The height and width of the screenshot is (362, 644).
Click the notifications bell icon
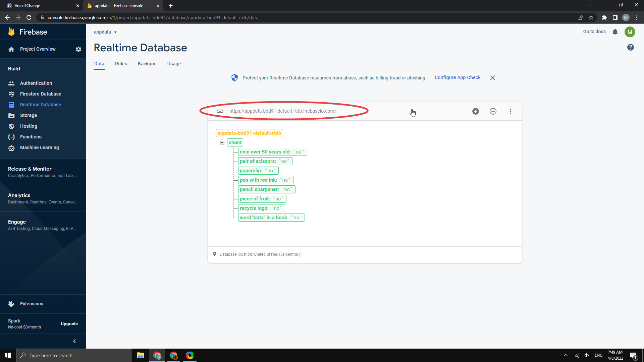pos(615,32)
